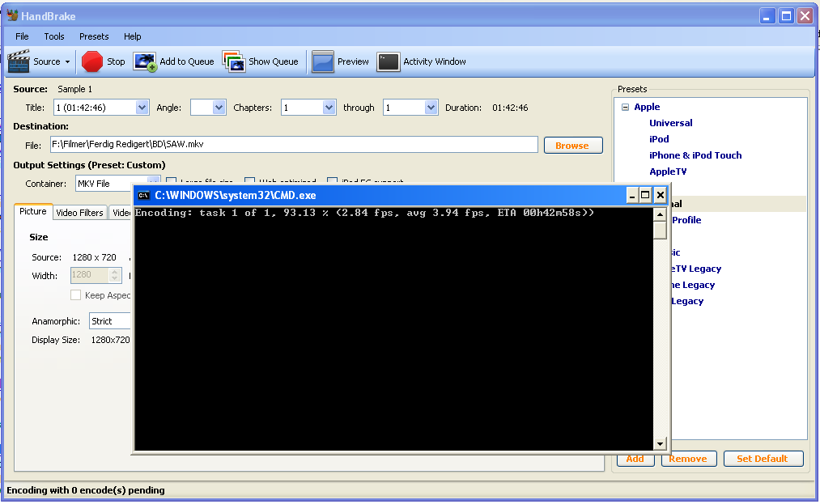Click the CMD.exe window system icon
This screenshot has width=820, height=504.
point(143,196)
